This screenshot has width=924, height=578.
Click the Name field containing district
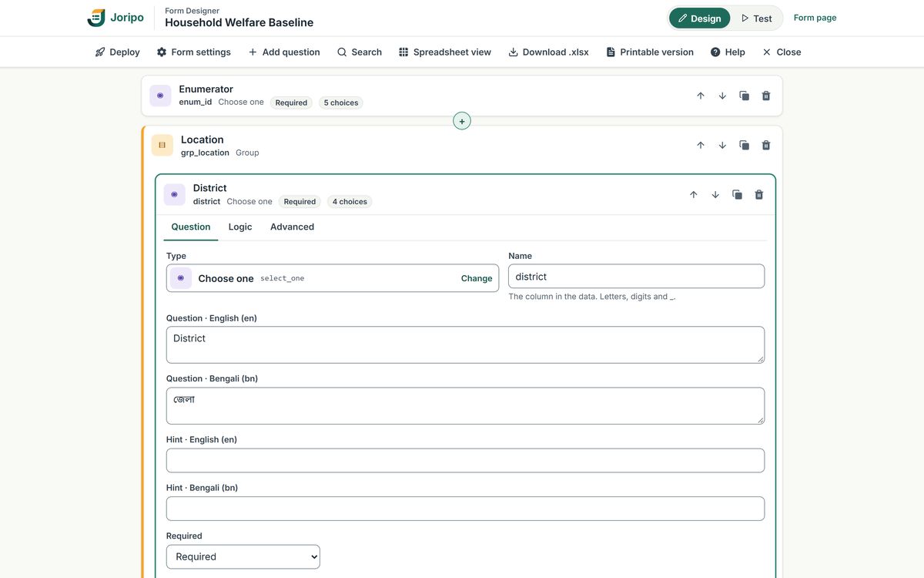(x=637, y=277)
